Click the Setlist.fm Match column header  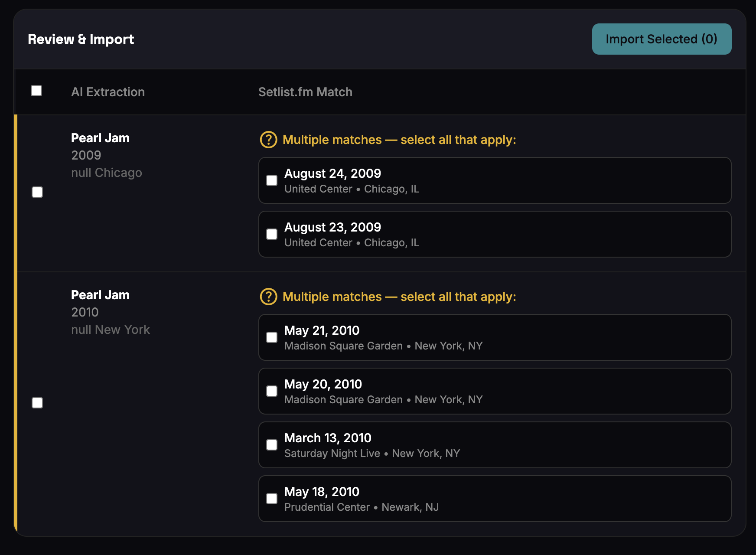[305, 91]
